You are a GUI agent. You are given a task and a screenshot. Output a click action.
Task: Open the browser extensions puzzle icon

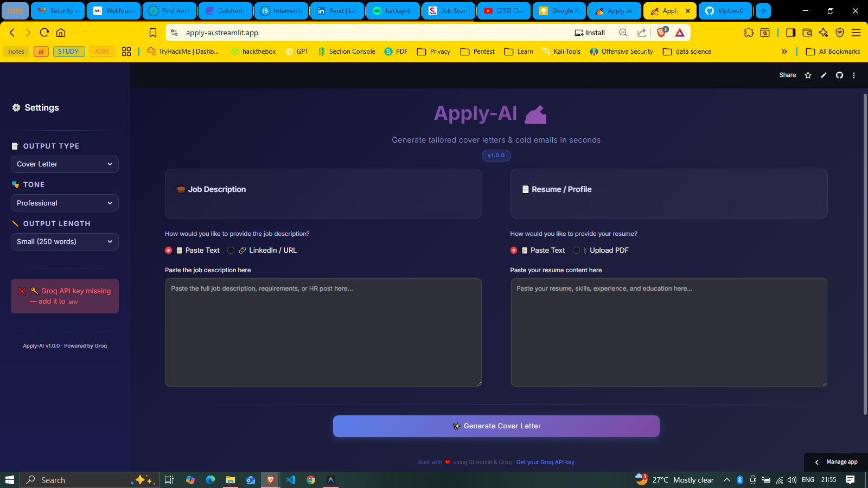coord(749,33)
